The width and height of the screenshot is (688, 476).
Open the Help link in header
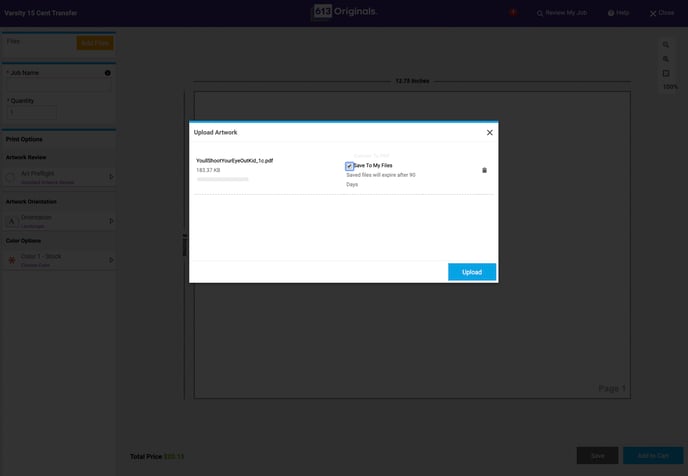[x=618, y=13]
